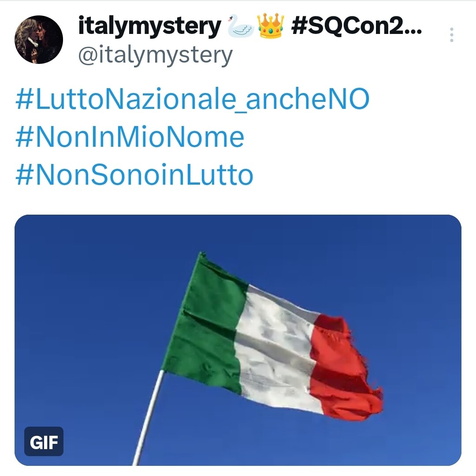The height and width of the screenshot is (476, 476).
Task: Play the Italian flag GIF
Action: point(238,340)
